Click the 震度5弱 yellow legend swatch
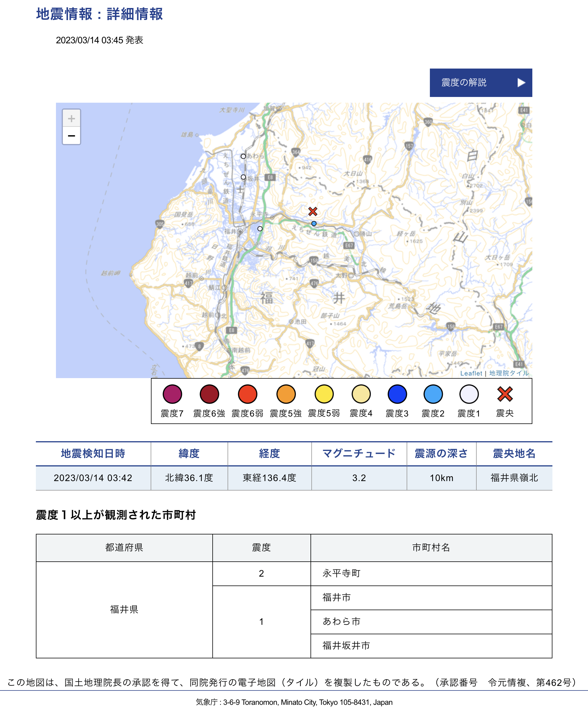588x712 pixels. coord(324,394)
